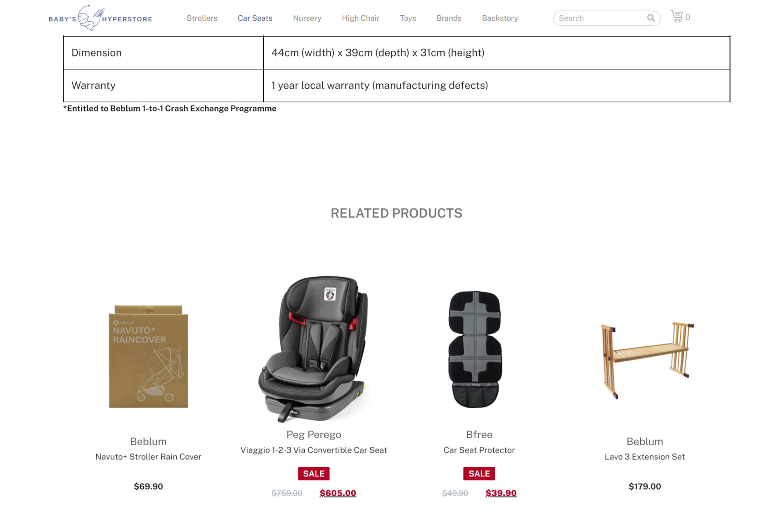This screenshot has height=532, width=783.
Task: Open the shopping cart icon
Action: (677, 17)
